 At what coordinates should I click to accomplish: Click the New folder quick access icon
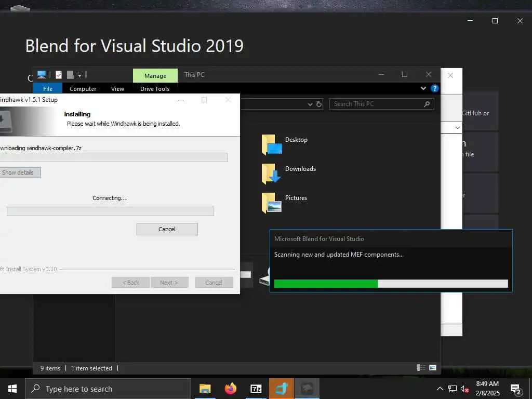(x=70, y=75)
